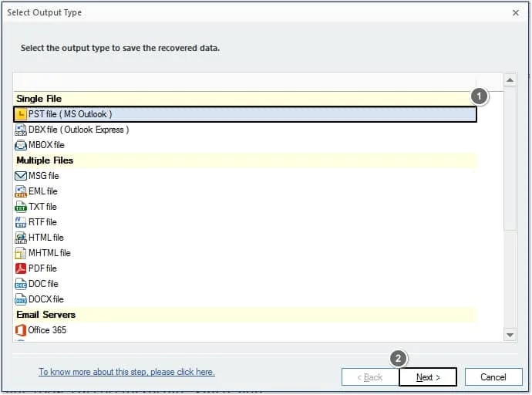532x395 pixels.
Task: Select the Office 365 logo icon
Action: coord(21,330)
